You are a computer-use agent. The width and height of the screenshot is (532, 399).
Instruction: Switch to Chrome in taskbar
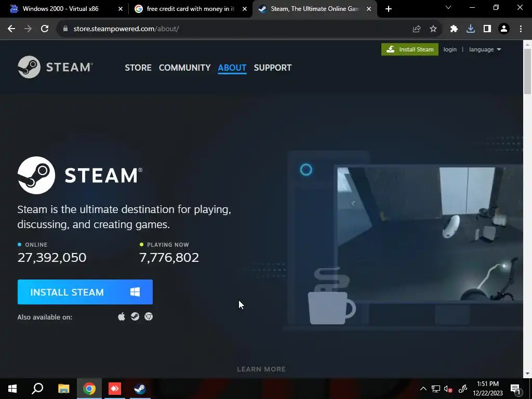pyautogui.click(x=89, y=389)
